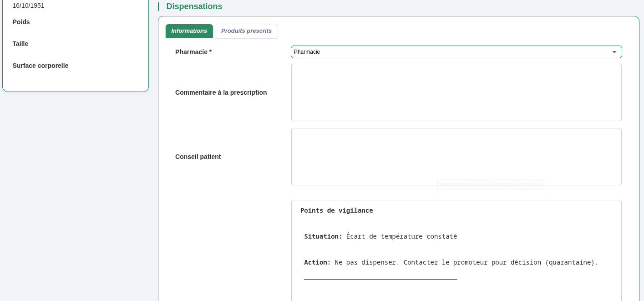Click the dropdown arrow on the Pharmacie selector
Screen dimensions: 644x301
click(614, 52)
